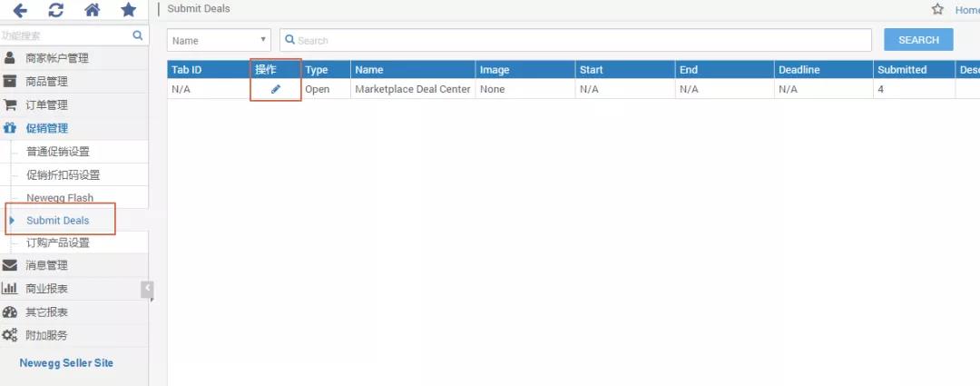This screenshot has height=386, width=980.
Task: Open the Name filter dropdown
Action: click(219, 40)
